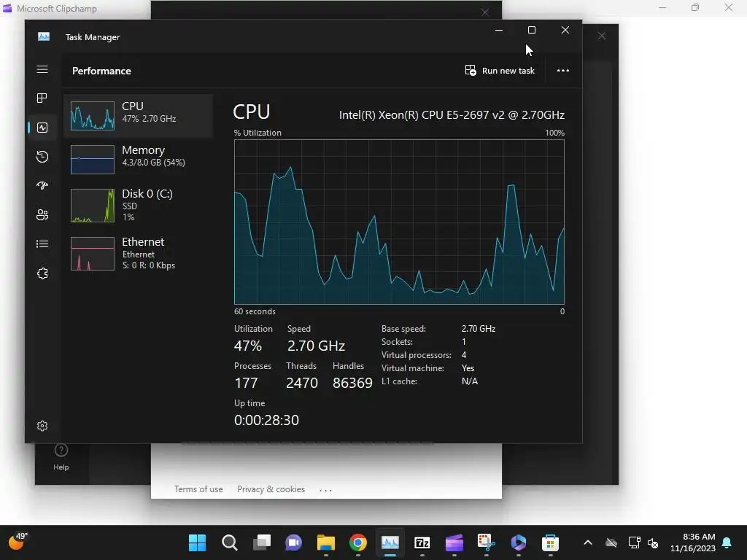
Task: Open the Chat app on the taskbar
Action: click(293, 542)
